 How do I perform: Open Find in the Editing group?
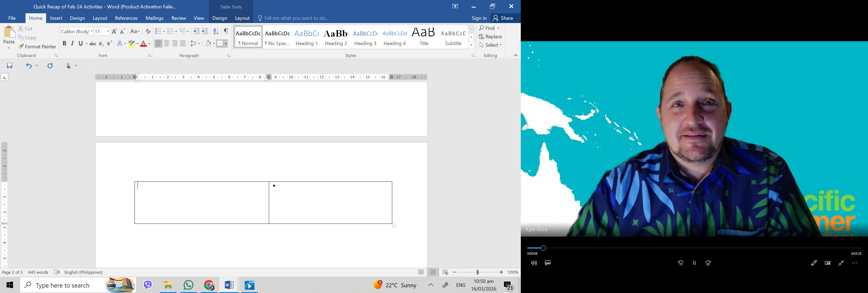coord(487,28)
